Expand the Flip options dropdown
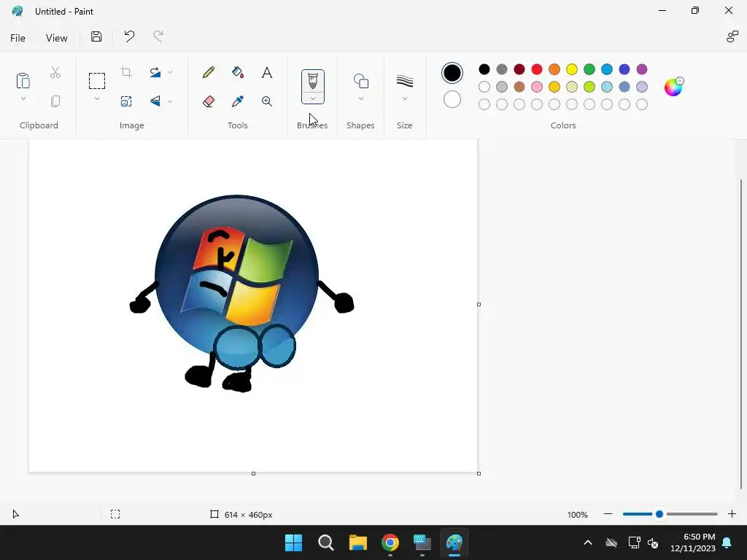 [170, 101]
